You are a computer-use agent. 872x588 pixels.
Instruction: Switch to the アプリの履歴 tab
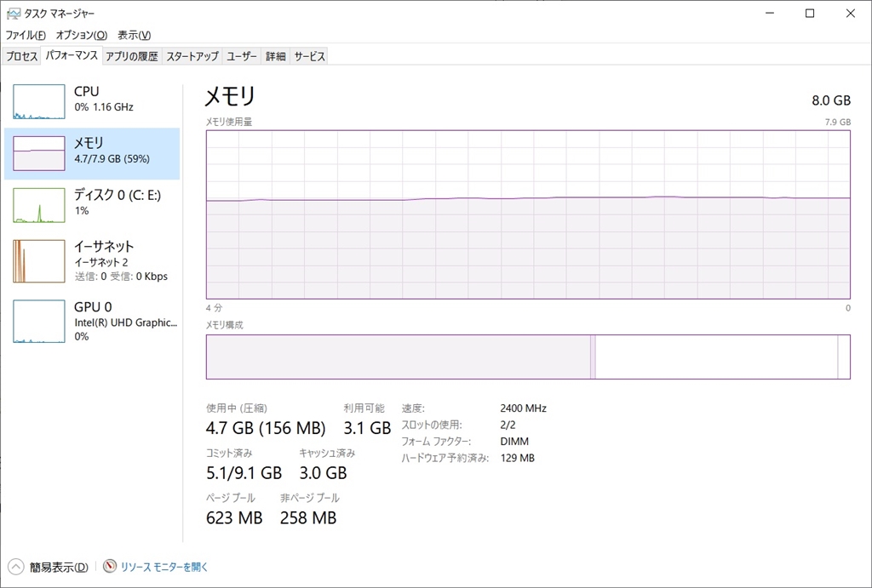(x=131, y=56)
